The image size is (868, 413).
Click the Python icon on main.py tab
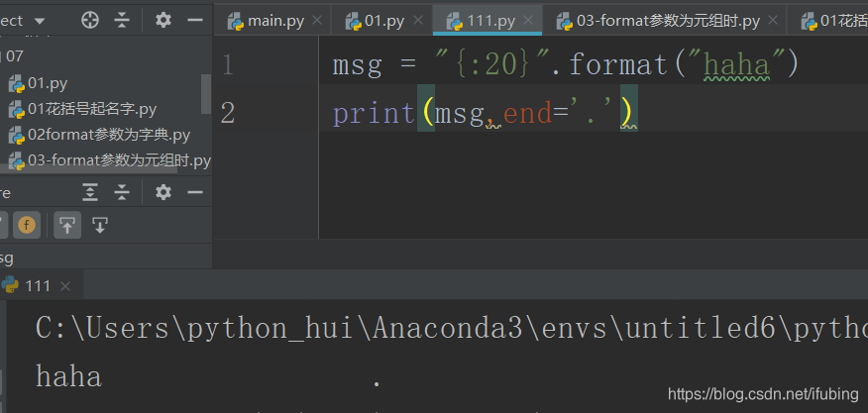236,22
